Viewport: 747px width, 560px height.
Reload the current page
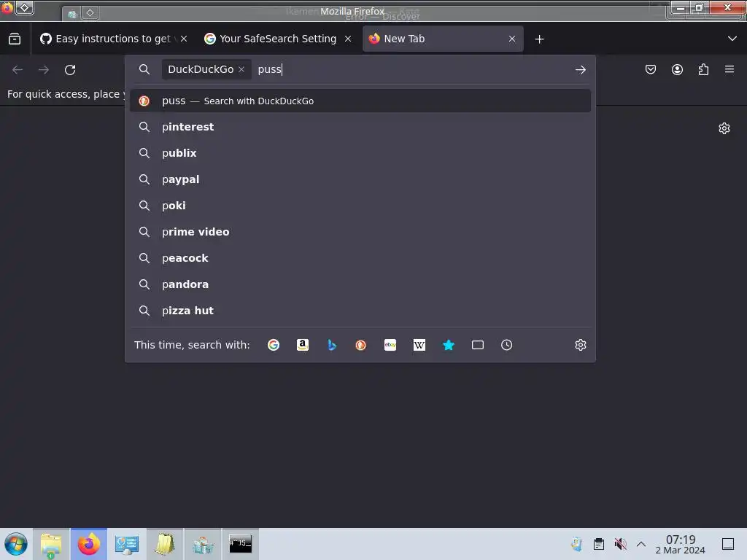(x=70, y=69)
